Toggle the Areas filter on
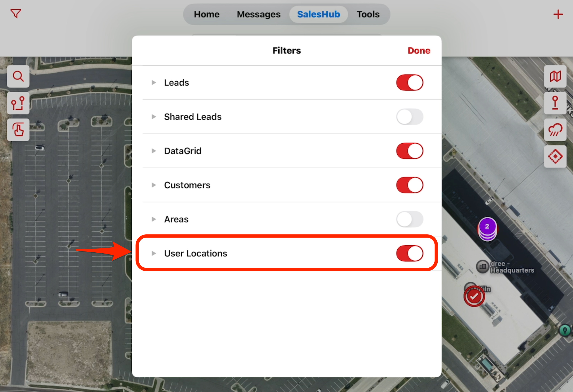The height and width of the screenshot is (392, 573). coord(410,219)
